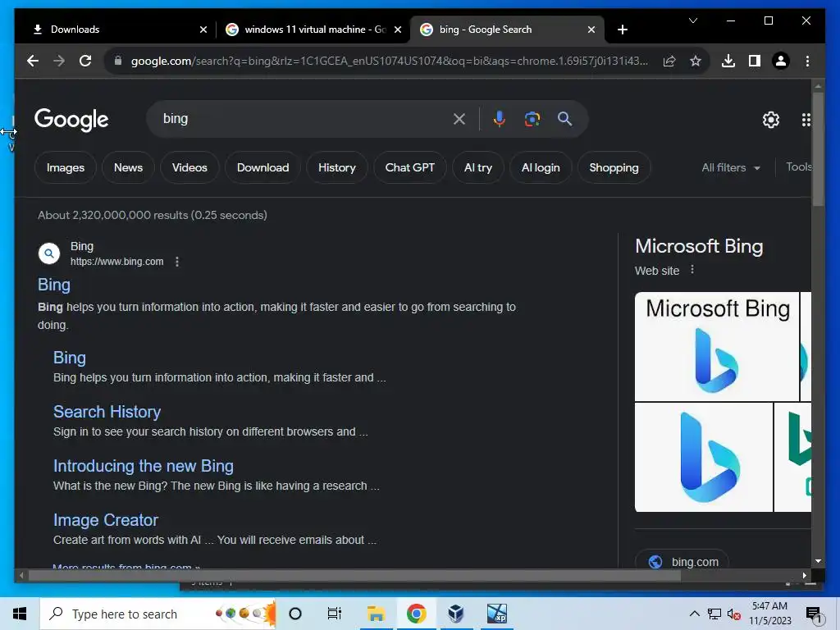The height and width of the screenshot is (630, 840).
Task: Clear the bing search query
Action: (459, 119)
